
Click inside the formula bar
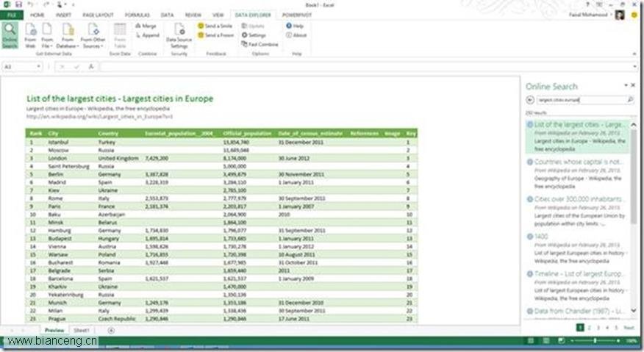tap(365, 67)
